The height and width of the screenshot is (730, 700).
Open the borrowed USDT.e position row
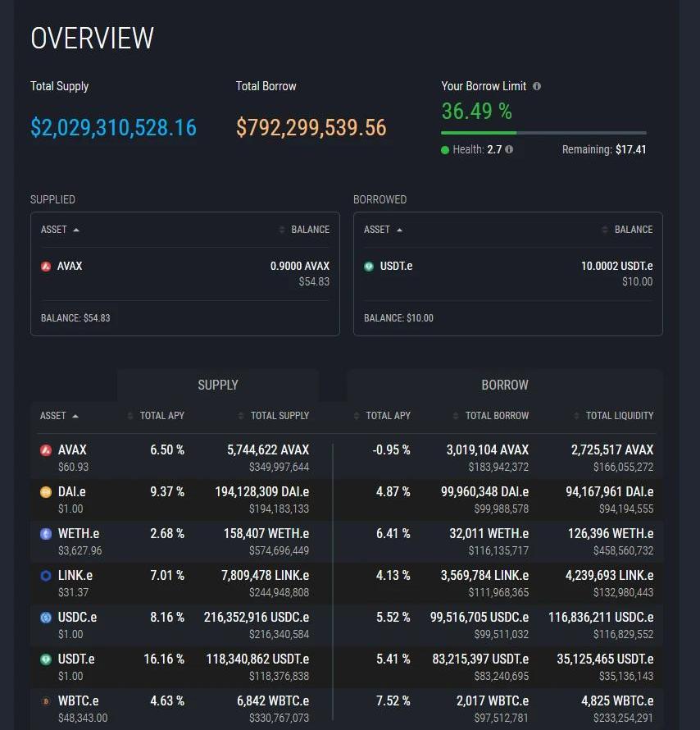pyautogui.click(x=507, y=273)
